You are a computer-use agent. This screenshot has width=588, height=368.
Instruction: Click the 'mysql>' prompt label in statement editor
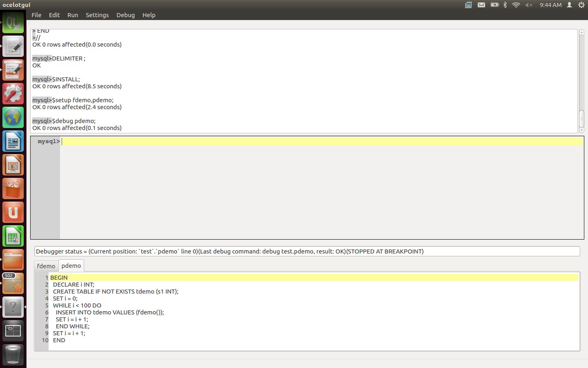49,141
